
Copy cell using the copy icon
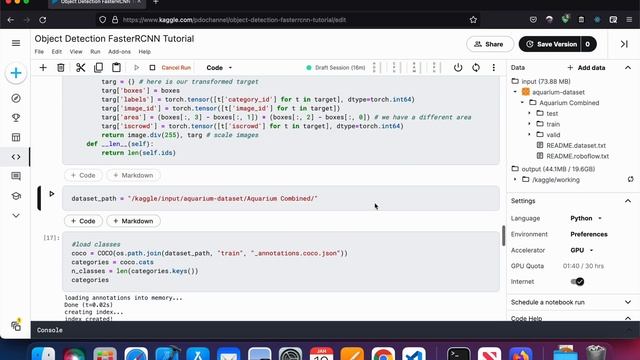pyautogui.click(x=98, y=67)
